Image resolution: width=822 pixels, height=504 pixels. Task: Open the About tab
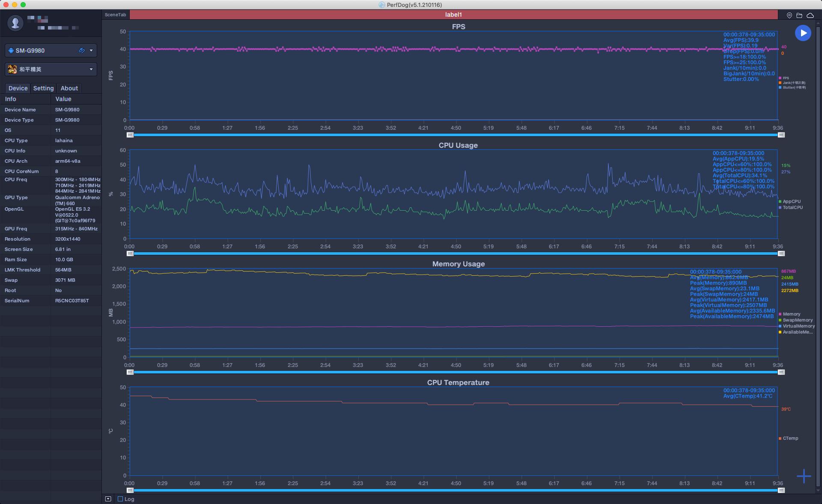69,88
